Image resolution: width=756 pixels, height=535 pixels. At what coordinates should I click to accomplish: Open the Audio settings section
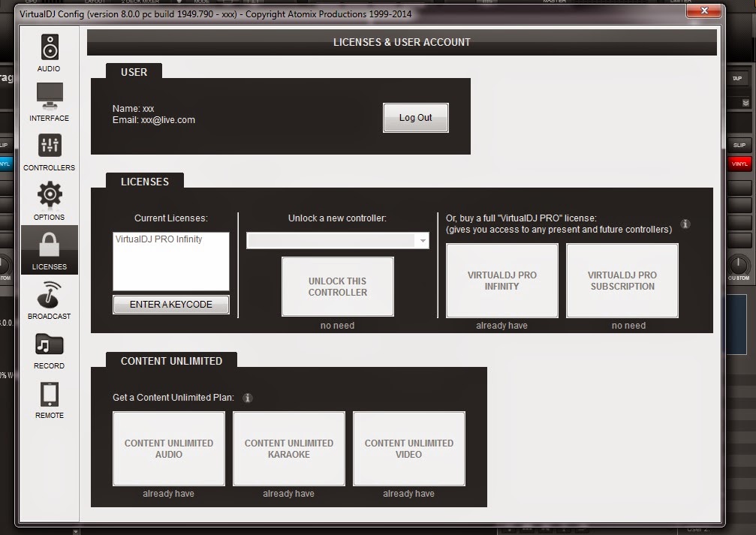pyautogui.click(x=50, y=53)
